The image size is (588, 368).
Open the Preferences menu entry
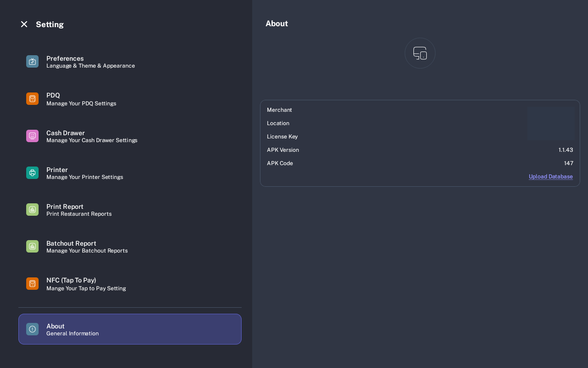[x=130, y=62]
